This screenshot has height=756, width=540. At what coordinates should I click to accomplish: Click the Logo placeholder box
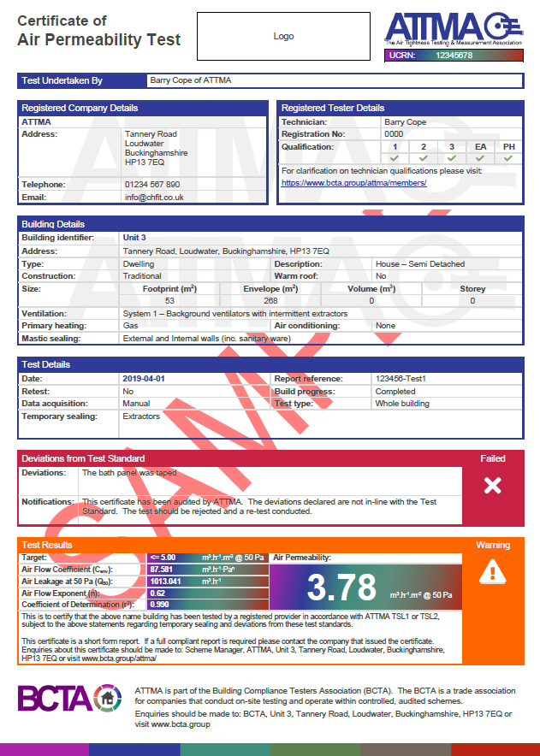pyautogui.click(x=283, y=36)
